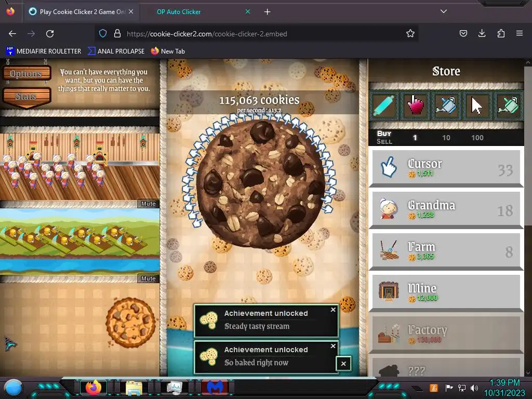
Task: Open the Options menu
Action: click(26, 73)
